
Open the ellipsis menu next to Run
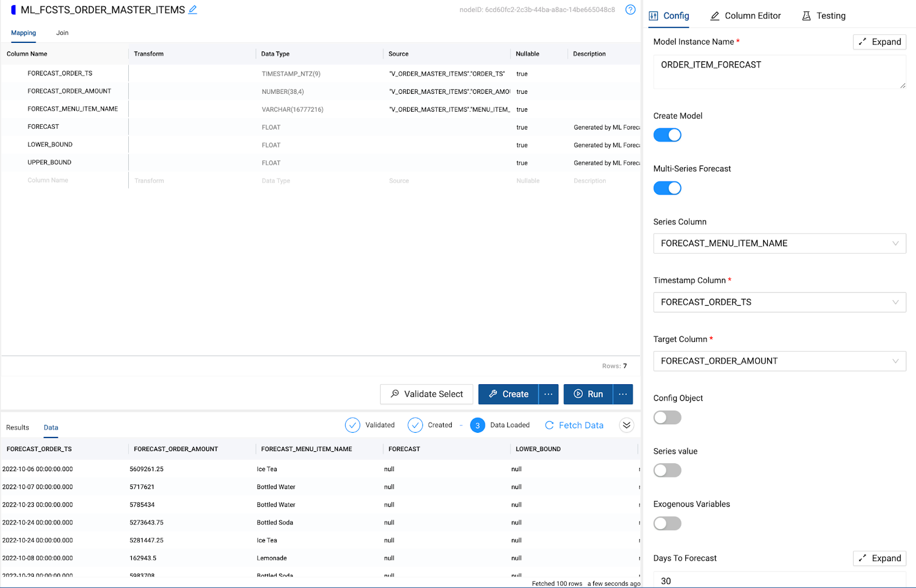point(623,394)
